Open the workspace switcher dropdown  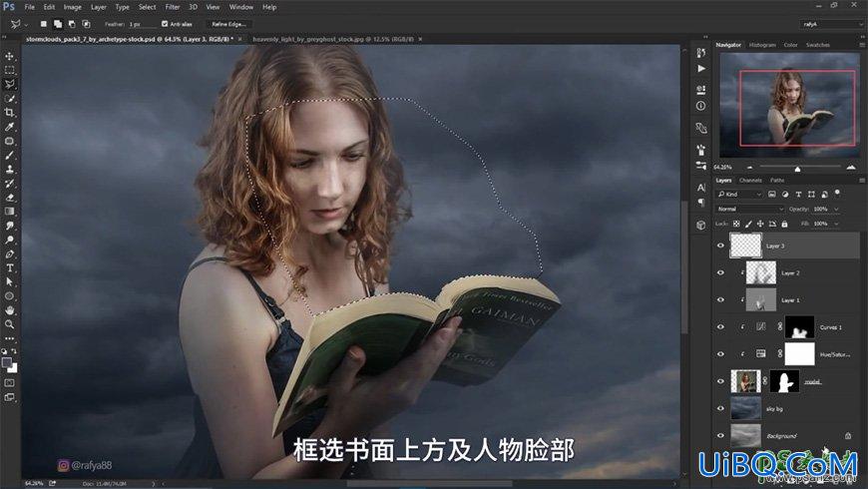coord(832,24)
